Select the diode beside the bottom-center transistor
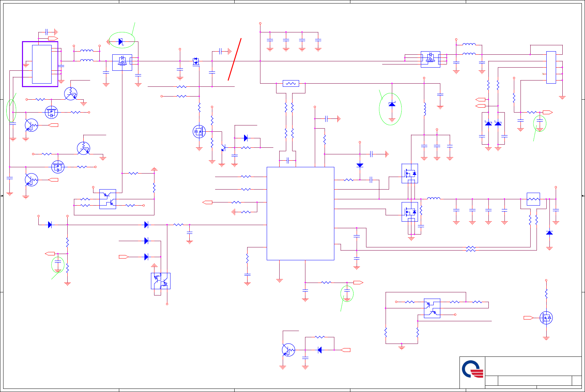Viewport: 585px width, 392px height. (x=320, y=350)
